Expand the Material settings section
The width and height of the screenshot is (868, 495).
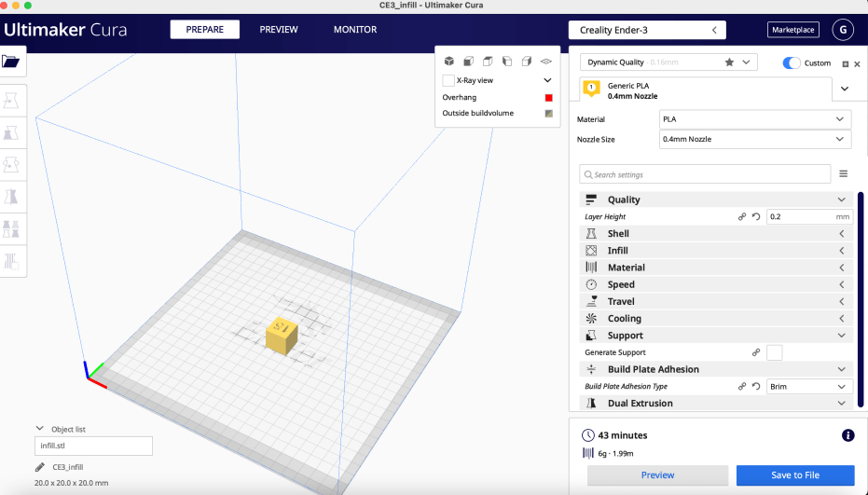pos(716,268)
